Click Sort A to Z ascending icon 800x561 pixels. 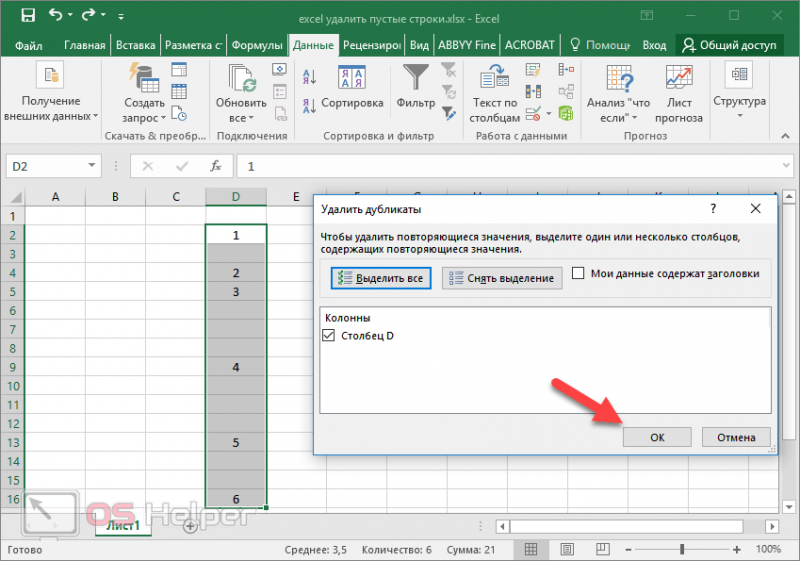click(309, 76)
